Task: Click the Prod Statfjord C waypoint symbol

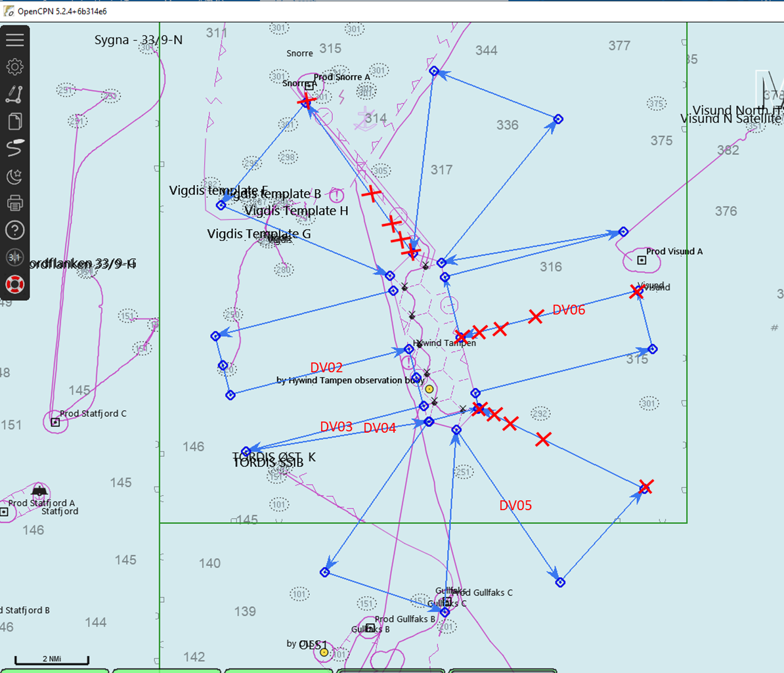Action: click(54, 422)
